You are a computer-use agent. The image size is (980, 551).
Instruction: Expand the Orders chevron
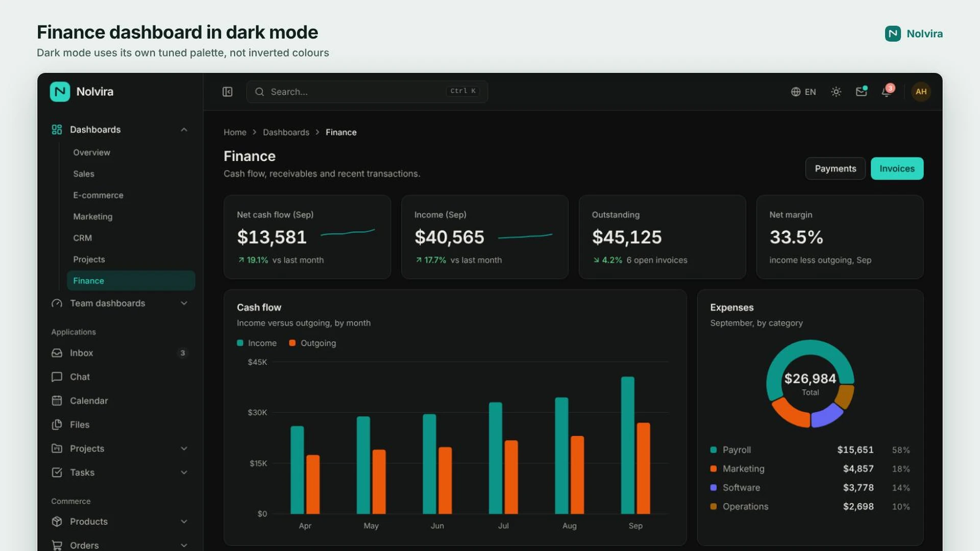pos(184,545)
